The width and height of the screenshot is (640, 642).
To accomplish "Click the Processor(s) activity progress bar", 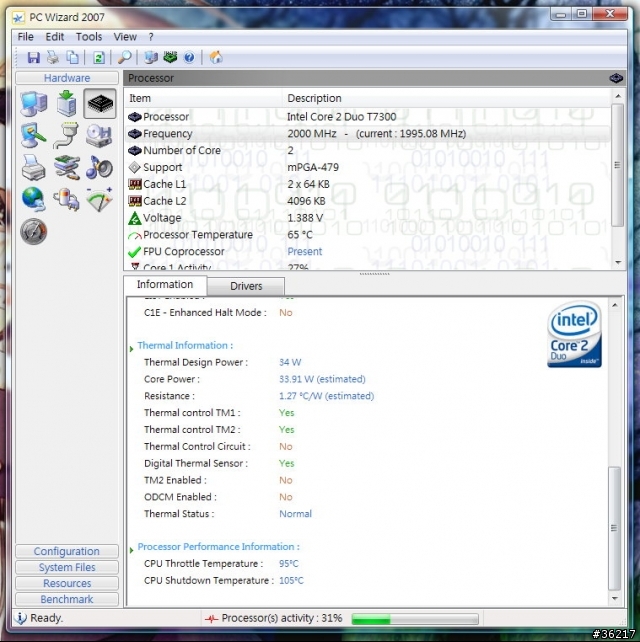I will [x=415, y=618].
